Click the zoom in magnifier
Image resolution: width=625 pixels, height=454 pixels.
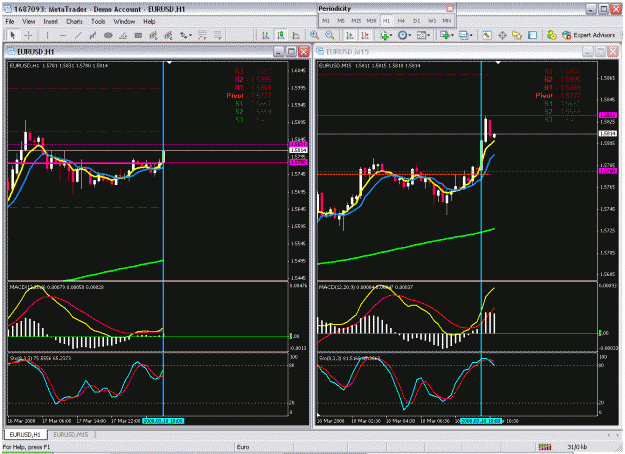tap(314, 35)
